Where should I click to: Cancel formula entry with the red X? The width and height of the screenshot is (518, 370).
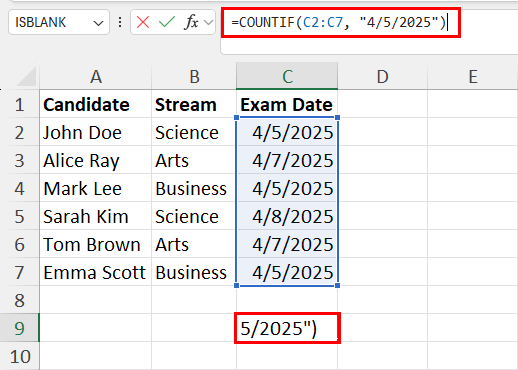[143, 22]
